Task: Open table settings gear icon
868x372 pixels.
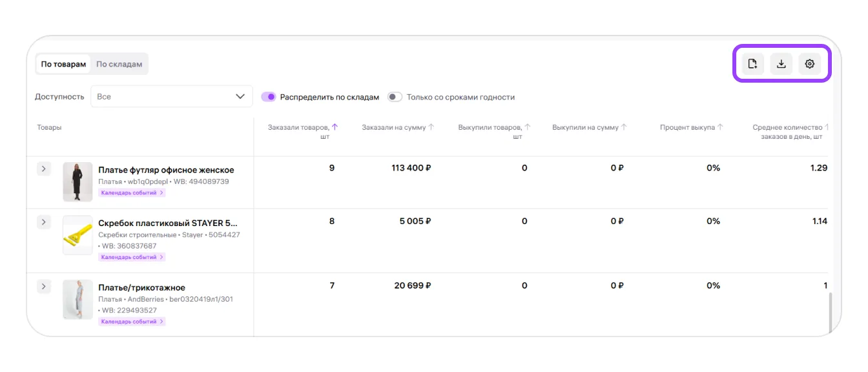Action: click(809, 64)
